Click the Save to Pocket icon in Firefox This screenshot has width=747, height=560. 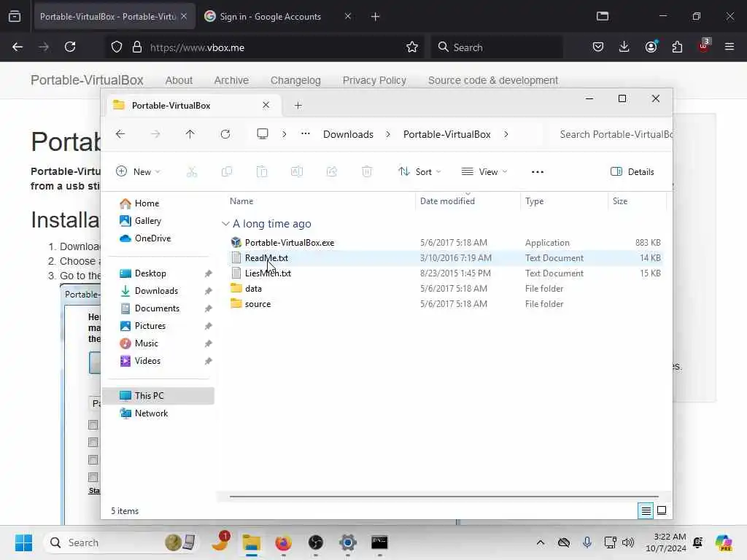click(x=598, y=47)
